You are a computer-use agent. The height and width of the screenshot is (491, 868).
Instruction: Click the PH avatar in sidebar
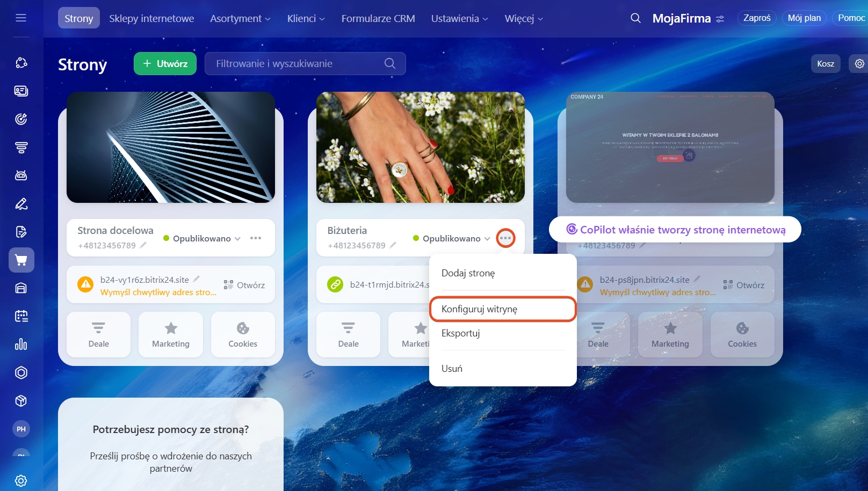(x=21, y=429)
